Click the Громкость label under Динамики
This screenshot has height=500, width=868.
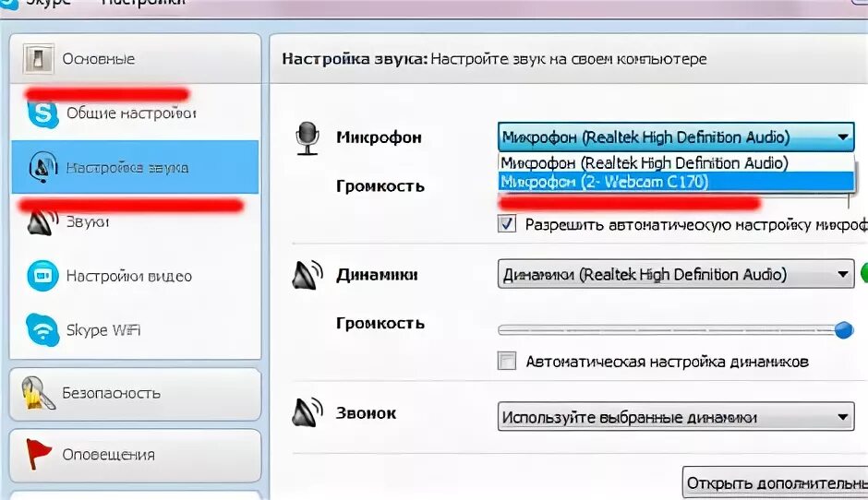click(380, 323)
